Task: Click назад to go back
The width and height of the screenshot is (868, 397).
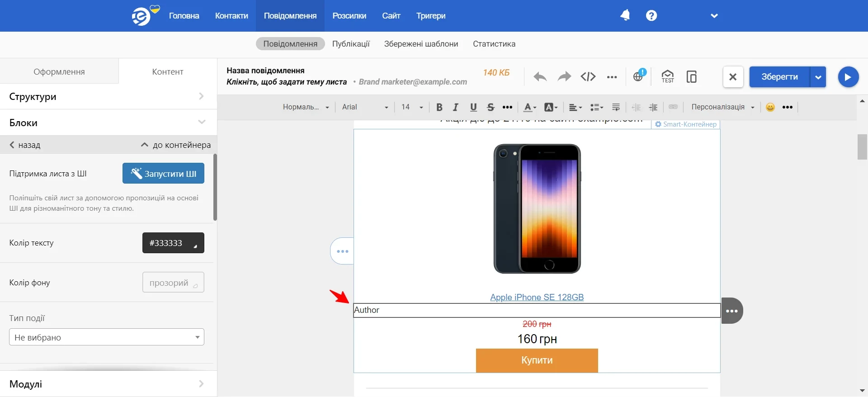Action: tap(25, 145)
